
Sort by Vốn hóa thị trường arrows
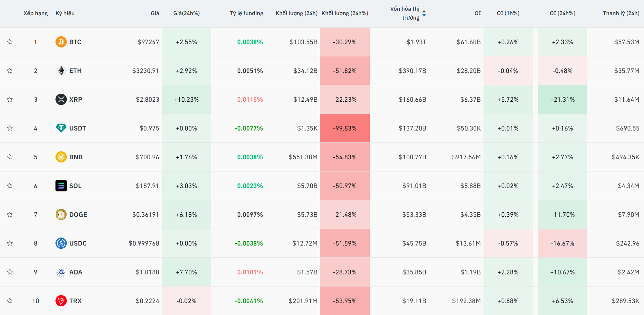pyautogui.click(x=424, y=13)
